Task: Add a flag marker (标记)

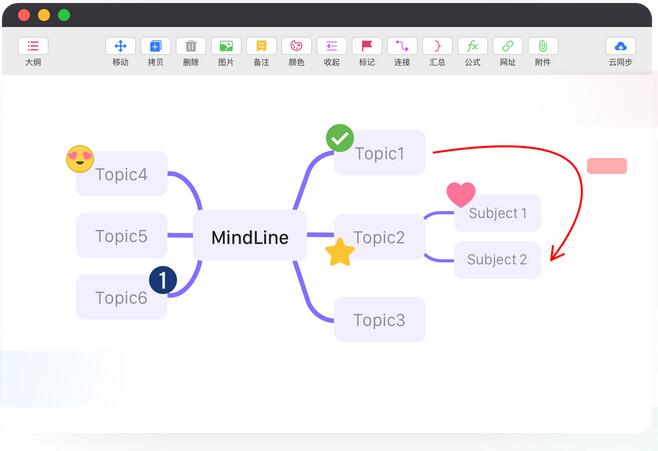Action: point(367,46)
